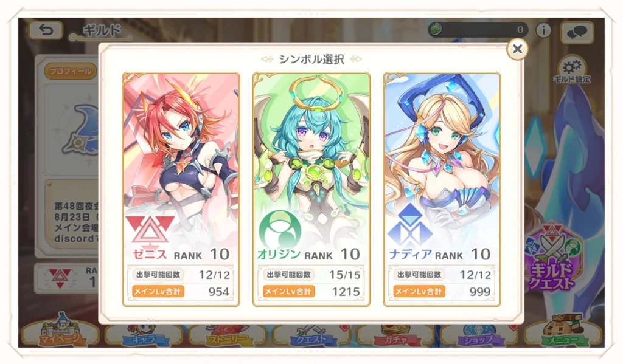Open ギルド設定 gear icon
The image size is (623, 364).
coord(572,70)
